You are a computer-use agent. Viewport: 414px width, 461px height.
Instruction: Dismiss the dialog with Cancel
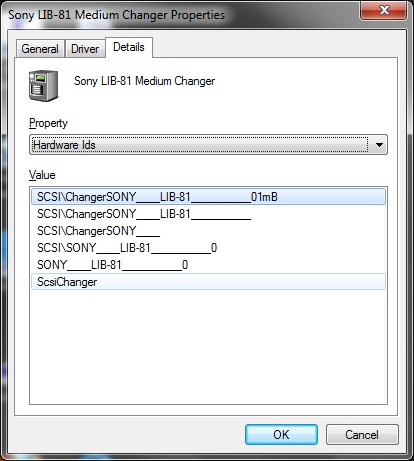coord(362,435)
